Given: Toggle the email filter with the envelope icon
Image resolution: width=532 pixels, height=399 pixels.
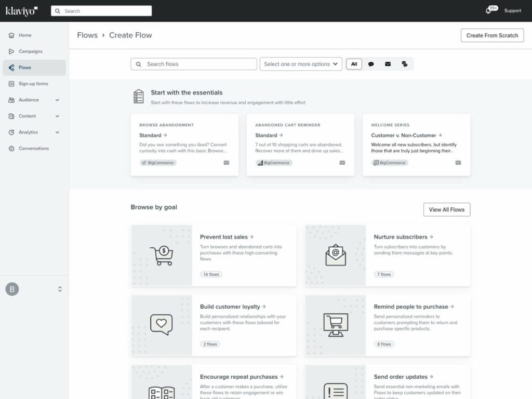Looking at the screenshot, I should point(388,64).
